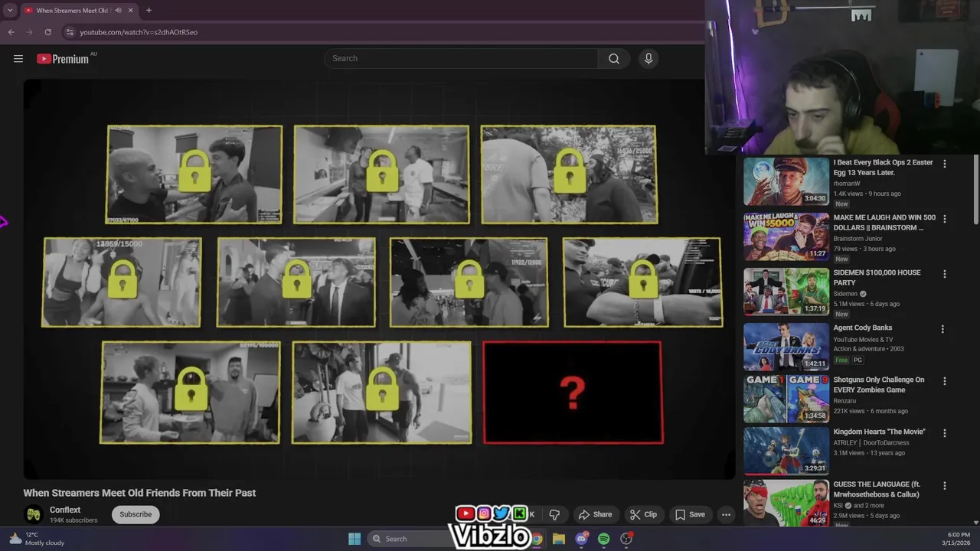The width and height of the screenshot is (980, 551).
Task: Open the tab search dropdown arrow
Action: point(10,11)
